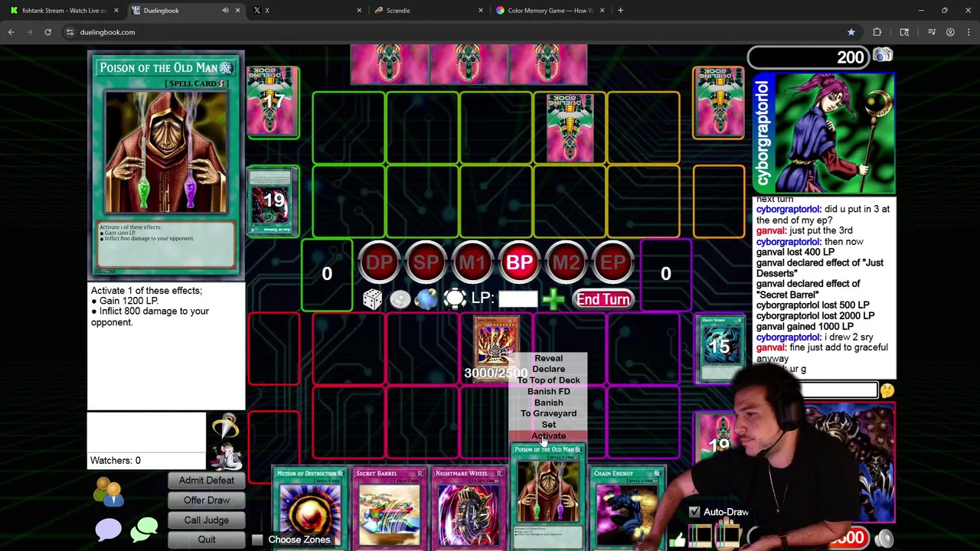Pick Banish in the card menu

(x=548, y=403)
